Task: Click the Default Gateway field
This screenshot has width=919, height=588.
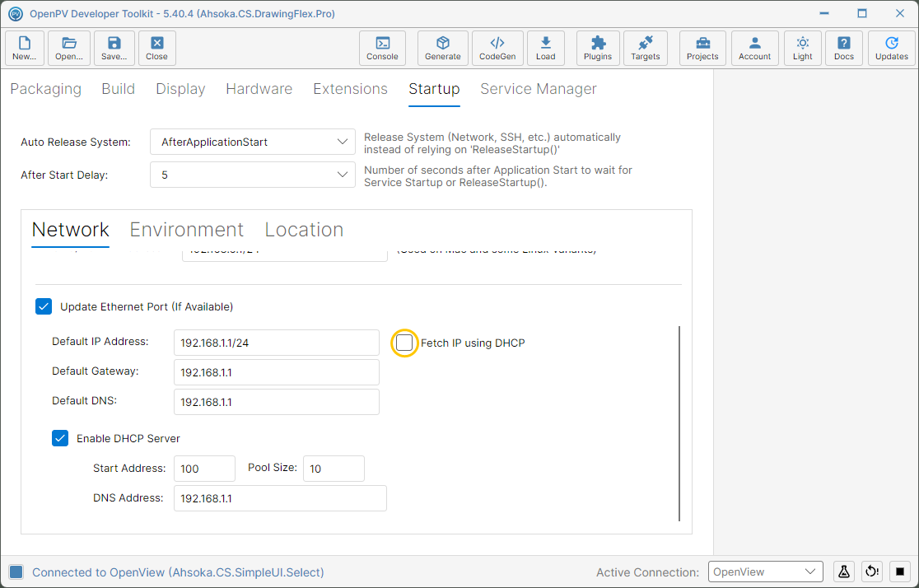Action: [x=277, y=372]
